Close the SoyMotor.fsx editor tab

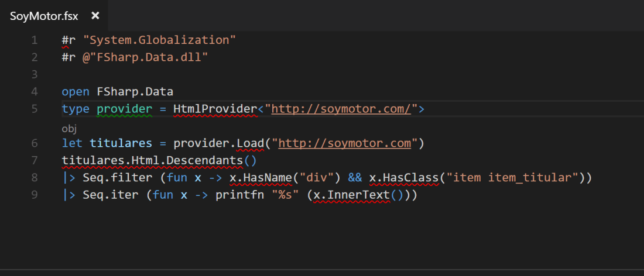click(95, 16)
